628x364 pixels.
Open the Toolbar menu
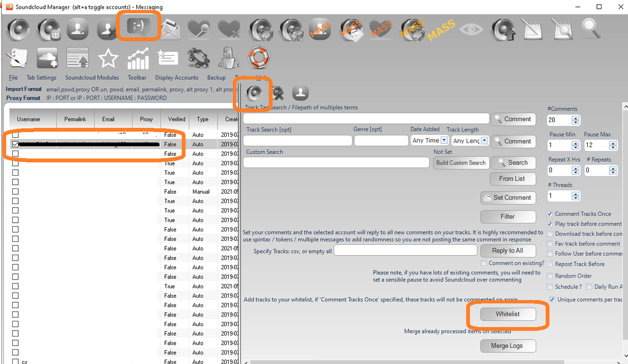tap(137, 78)
